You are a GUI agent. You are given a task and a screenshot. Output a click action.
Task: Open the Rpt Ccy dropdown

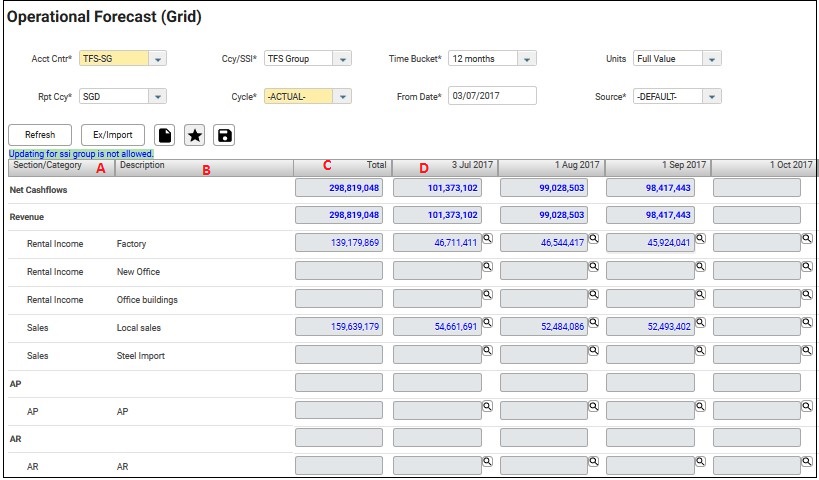(157, 97)
